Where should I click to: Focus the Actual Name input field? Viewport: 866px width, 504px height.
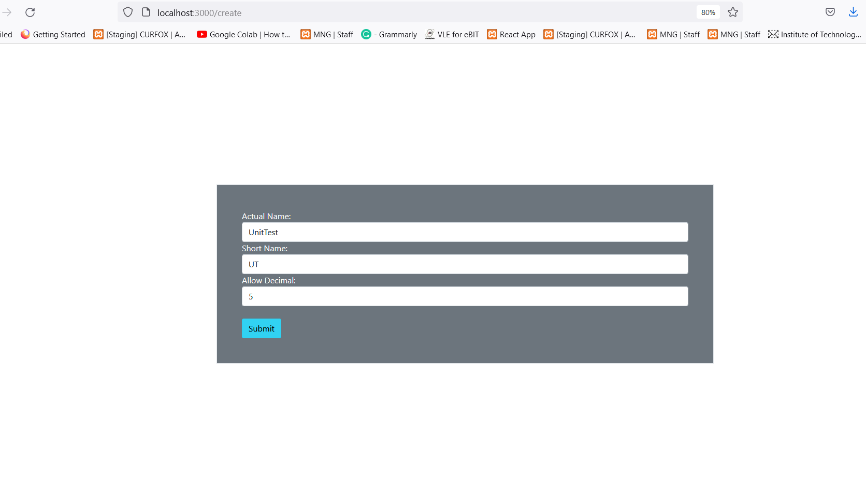[465, 232]
